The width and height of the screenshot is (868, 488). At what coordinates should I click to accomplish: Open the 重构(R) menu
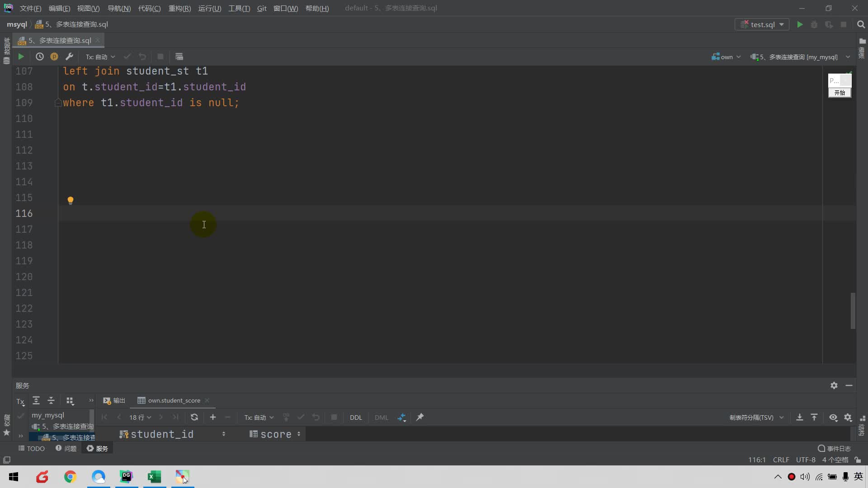(179, 8)
